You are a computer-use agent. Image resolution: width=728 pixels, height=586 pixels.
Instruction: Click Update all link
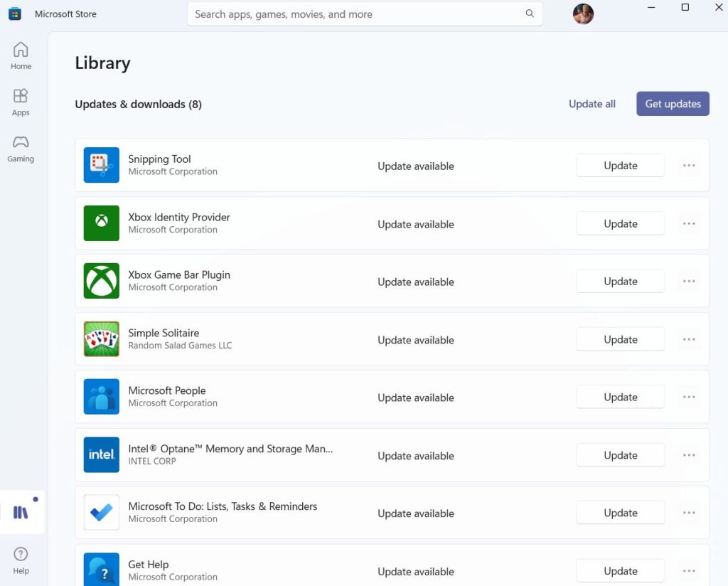pyautogui.click(x=592, y=104)
